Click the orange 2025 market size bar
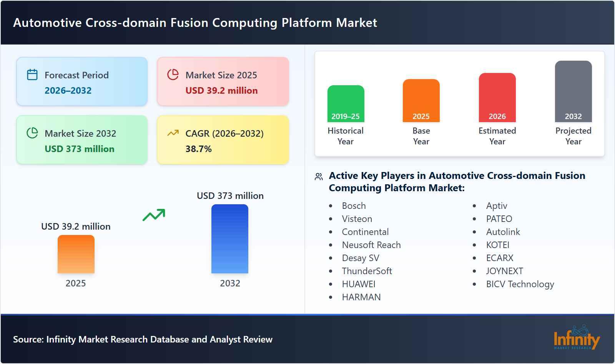The height and width of the screenshot is (364, 615). 76,254
